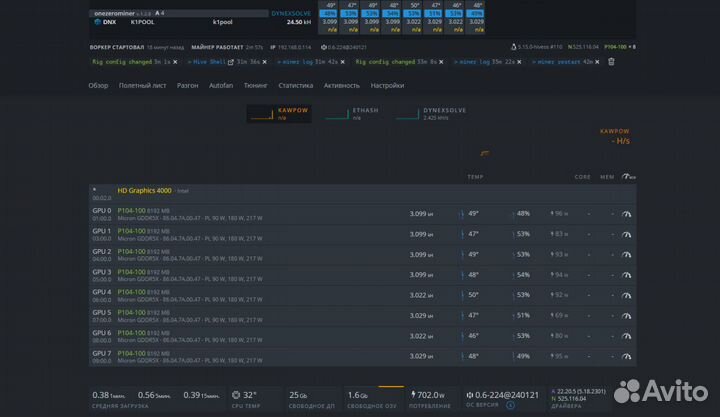
Task: Click the onezerominer miner name
Action: (x=114, y=13)
